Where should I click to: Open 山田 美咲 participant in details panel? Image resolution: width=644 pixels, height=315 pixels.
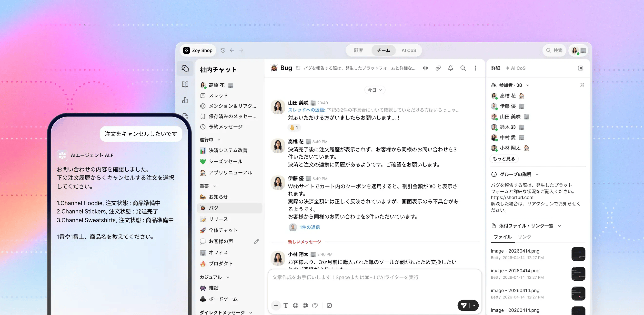point(510,117)
